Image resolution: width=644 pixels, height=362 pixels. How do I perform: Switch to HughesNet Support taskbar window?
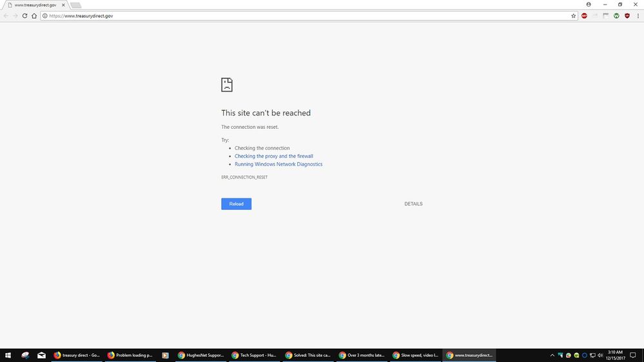coord(201,355)
